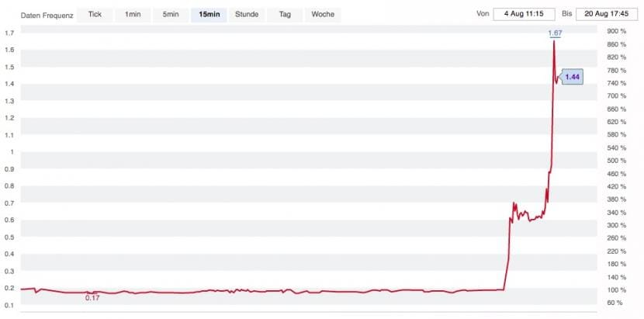This screenshot has width=644, height=319.
Task: Click the 1.44 current price tag
Action: 573,77
